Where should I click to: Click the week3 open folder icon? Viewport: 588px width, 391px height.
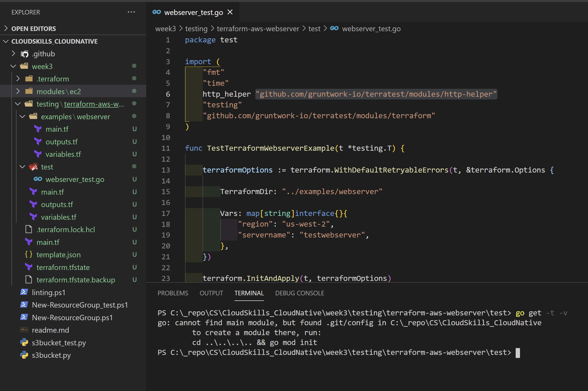(24, 66)
